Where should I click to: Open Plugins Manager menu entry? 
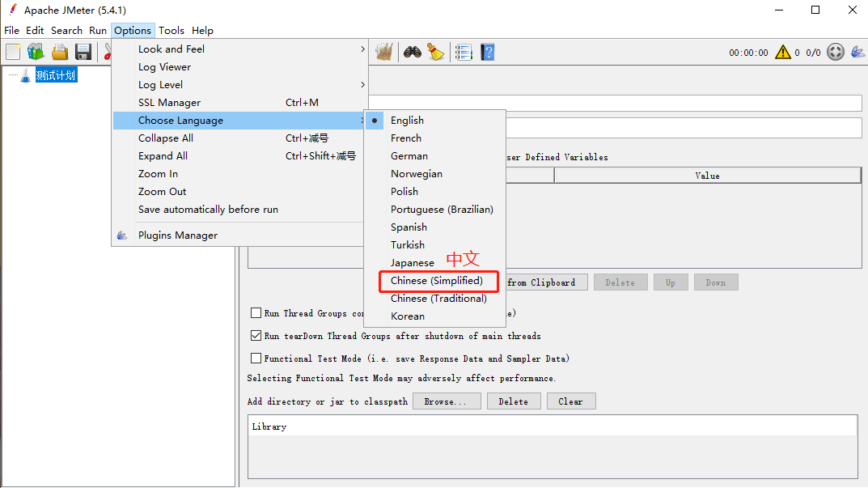[x=239, y=236]
